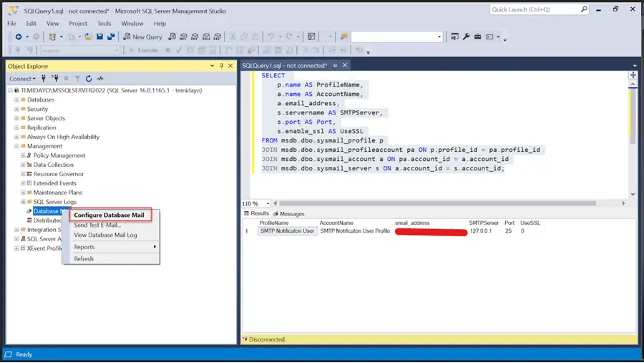This screenshot has width=644, height=363.
Task: Open the 110 % zoom dropdown
Action: pyautogui.click(x=268, y=203)
